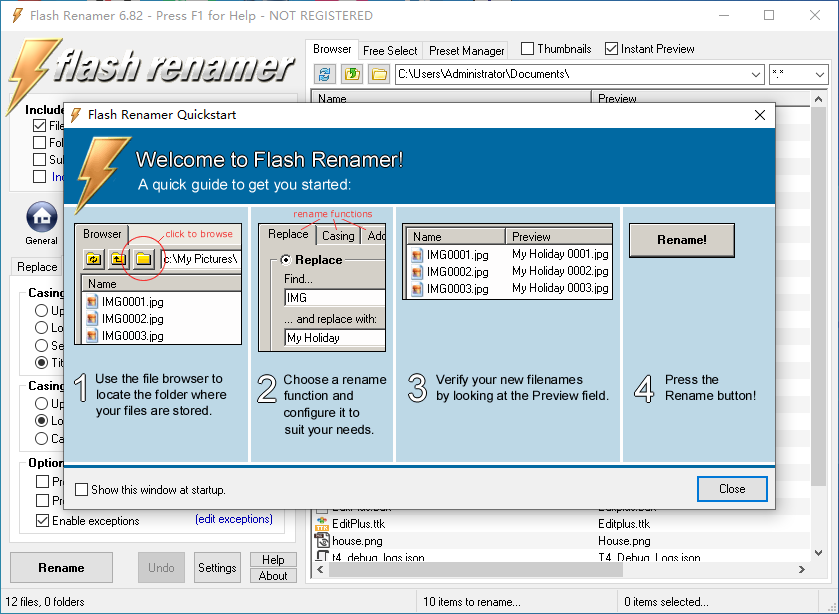The height and width of the screenshot is (614, 839).
Task: Toggle the Instant Preview checkbox
Action: [x=611, y=49]
